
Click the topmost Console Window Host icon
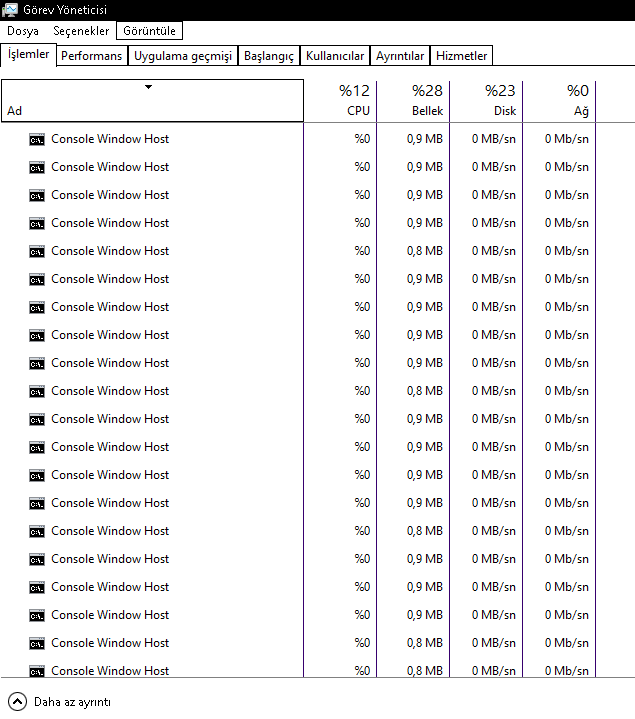pyautogui.click(x=37, y=139)
